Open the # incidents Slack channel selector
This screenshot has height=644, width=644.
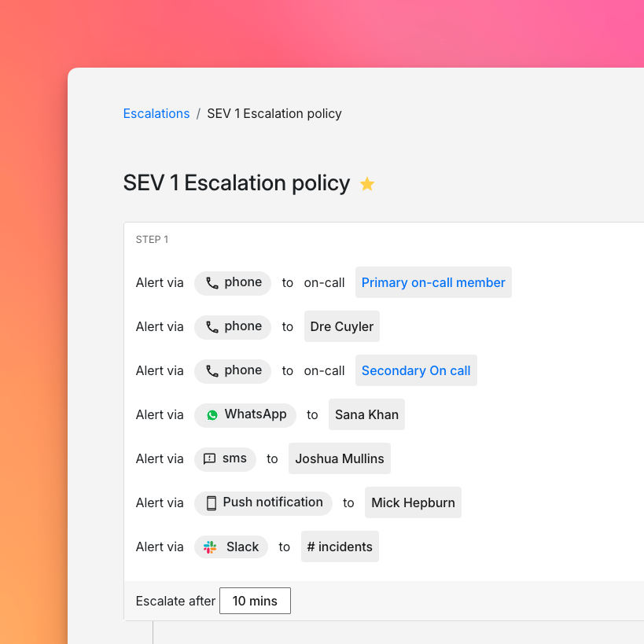340,546
